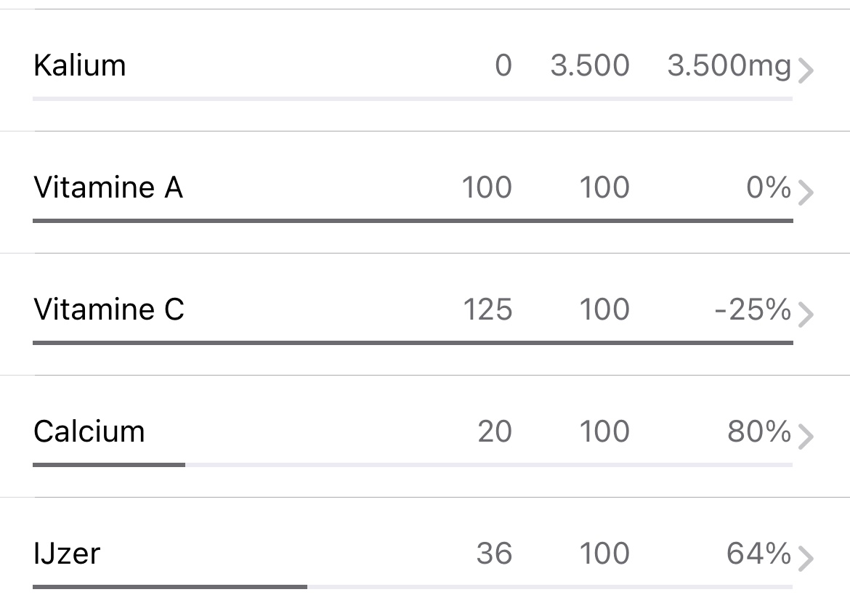This screenshot has height=616, width=850.
Task: Expand Vitamine A row chevron
Action: pos(805,193)
